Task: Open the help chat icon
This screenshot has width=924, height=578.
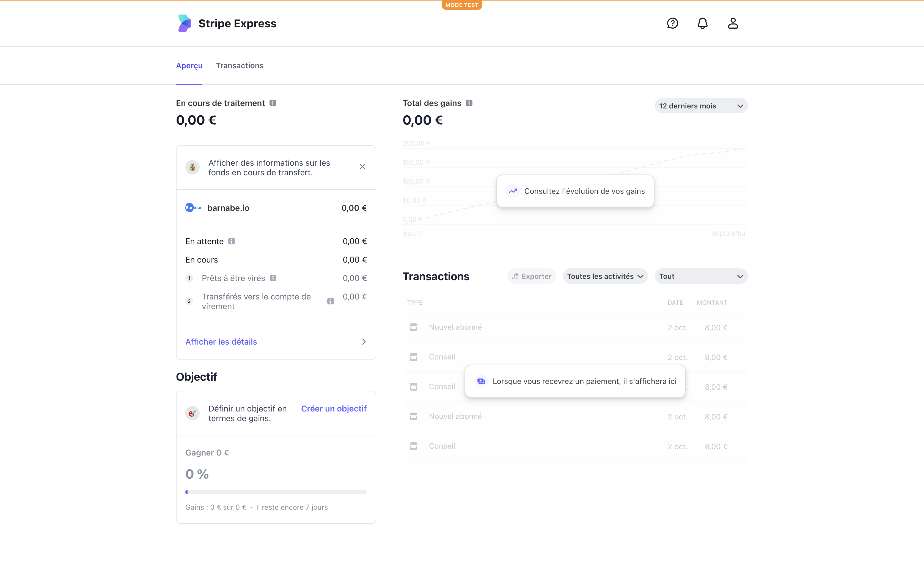Action: tap(672, 23)
